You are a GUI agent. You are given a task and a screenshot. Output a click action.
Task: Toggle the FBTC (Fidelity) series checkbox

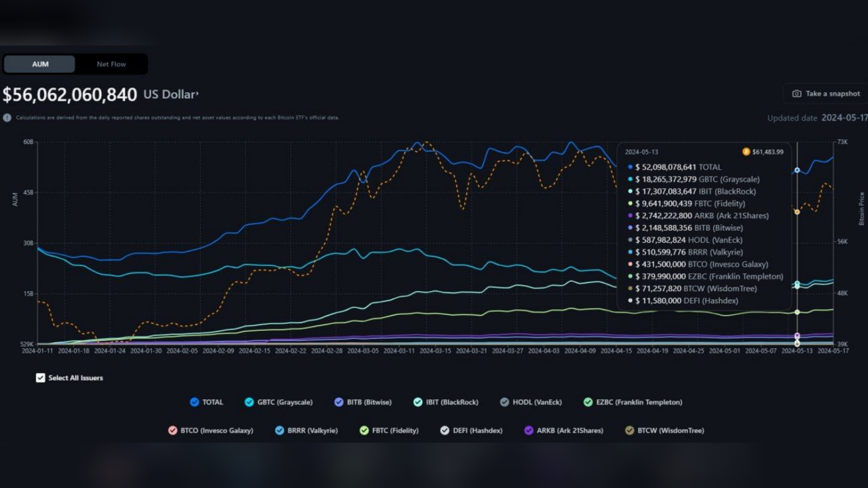(x=364, y=431)
